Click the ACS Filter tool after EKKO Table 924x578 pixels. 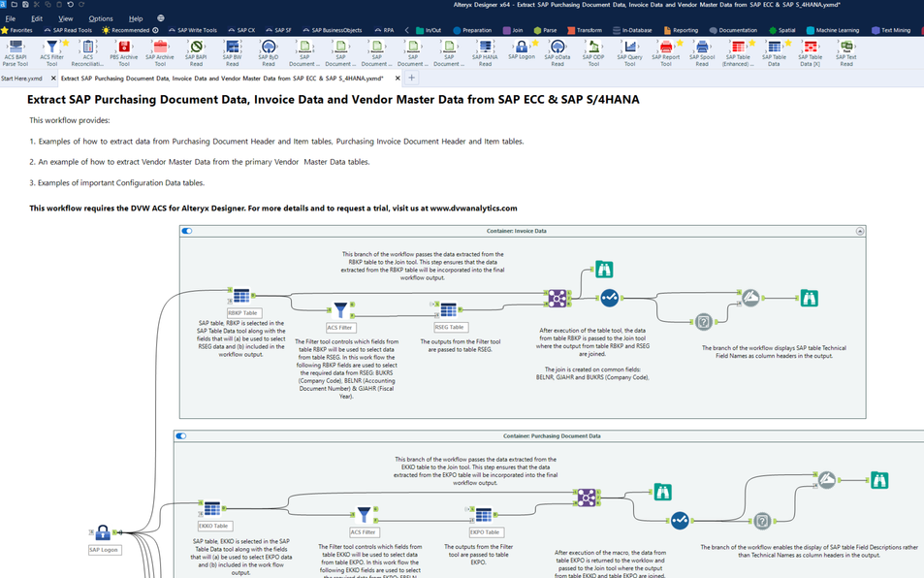(365, 515)
